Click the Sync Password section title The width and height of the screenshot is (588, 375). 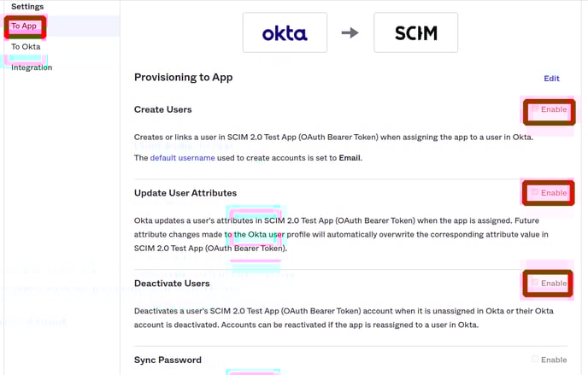168,360
